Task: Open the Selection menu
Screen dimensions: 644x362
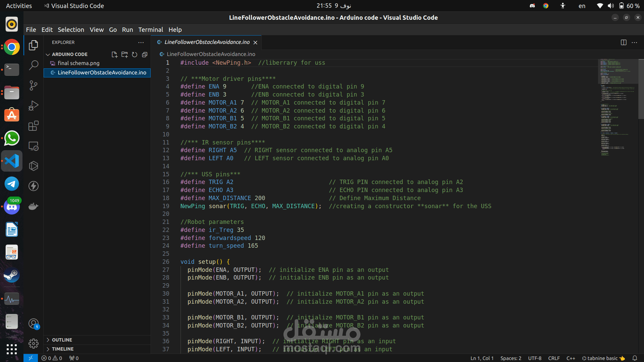Action: tap(71, 29)
